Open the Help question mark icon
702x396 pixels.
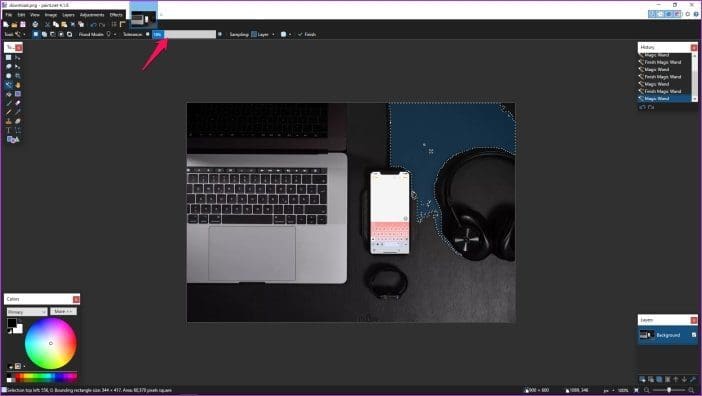click(x=696, y=14)
